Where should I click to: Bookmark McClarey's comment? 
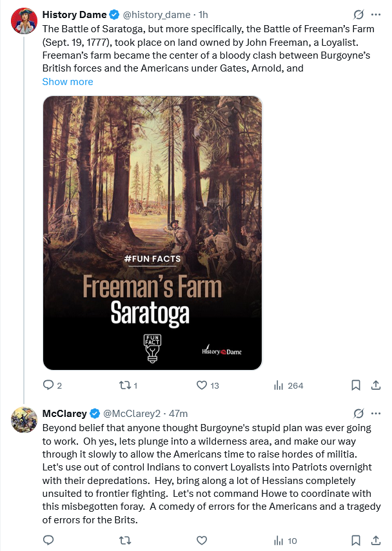(355, 540)
